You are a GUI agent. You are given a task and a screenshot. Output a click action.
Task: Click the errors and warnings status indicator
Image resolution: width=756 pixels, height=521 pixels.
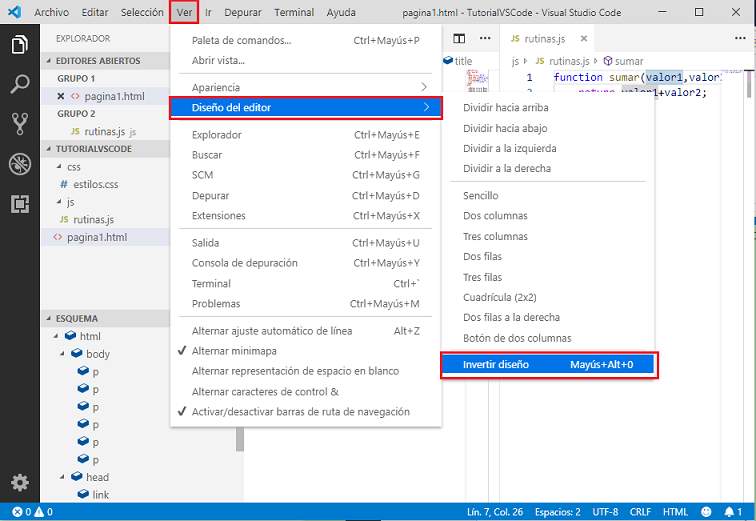pyautogui.click(x=32, y=512)
